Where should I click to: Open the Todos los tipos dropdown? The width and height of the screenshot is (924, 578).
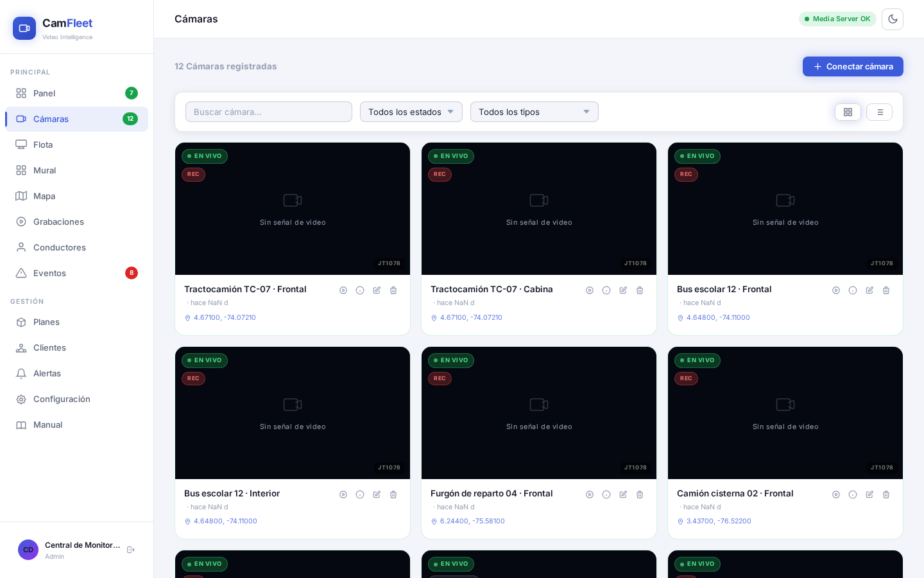pos(535,112)
